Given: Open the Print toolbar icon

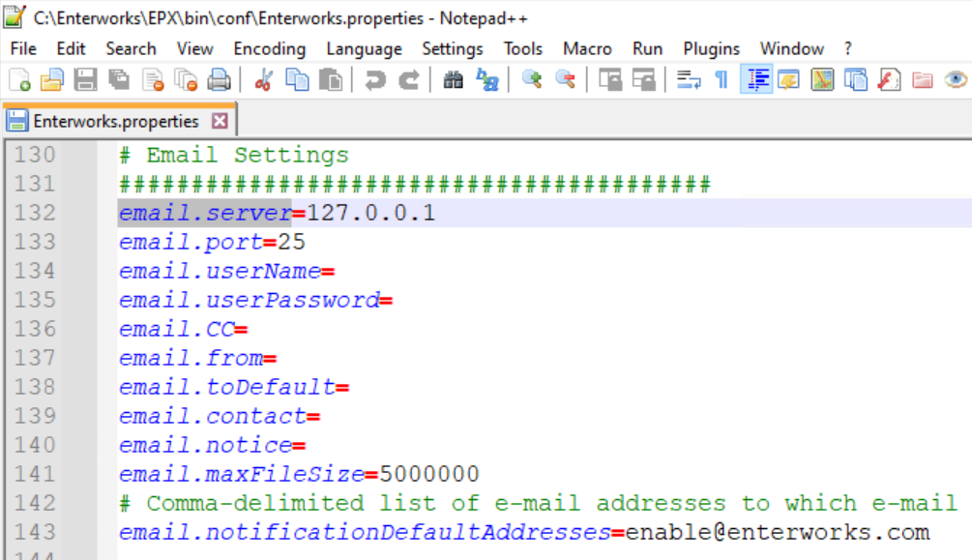Looking at the screenshot, I should pos(219,79).
